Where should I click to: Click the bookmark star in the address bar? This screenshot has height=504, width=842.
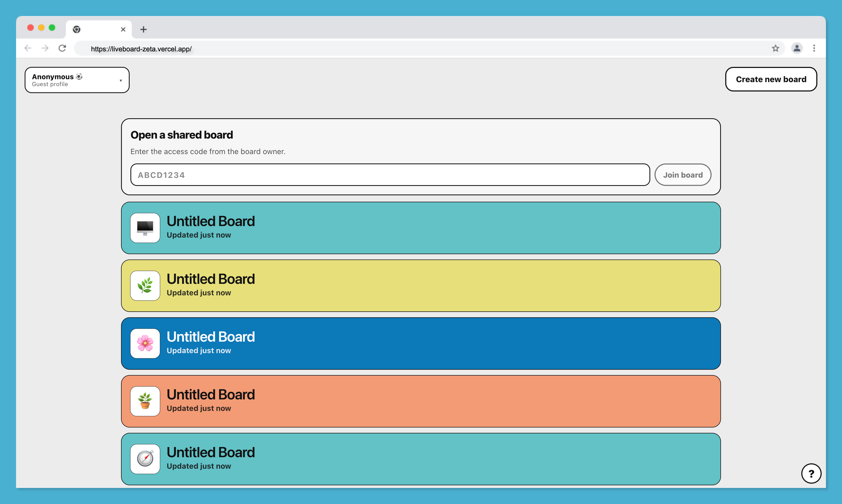(775, 48)
